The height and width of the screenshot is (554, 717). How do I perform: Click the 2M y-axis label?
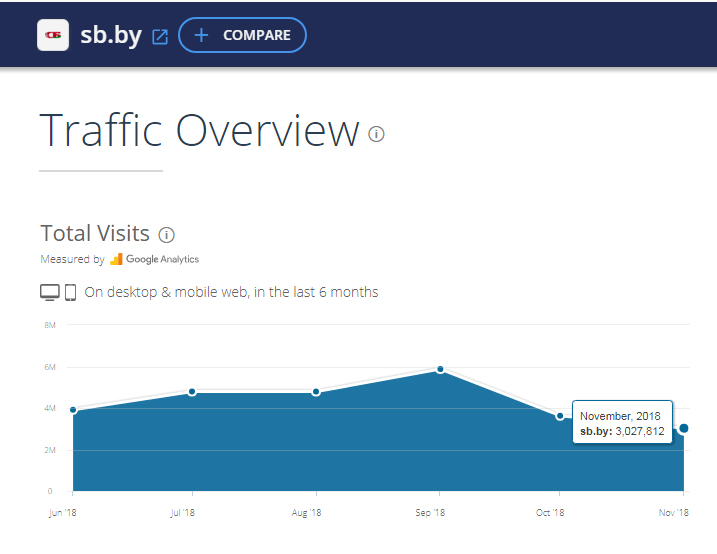pos(50,450)
